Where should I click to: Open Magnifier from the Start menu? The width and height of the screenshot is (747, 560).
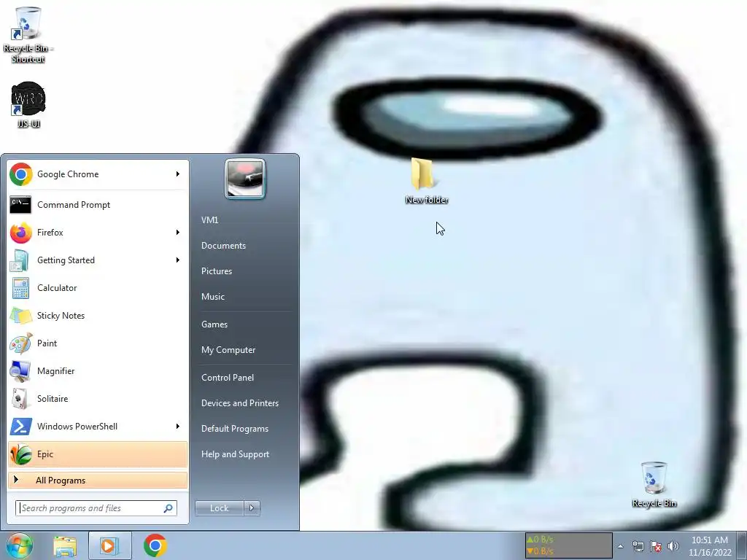[98, 371]
